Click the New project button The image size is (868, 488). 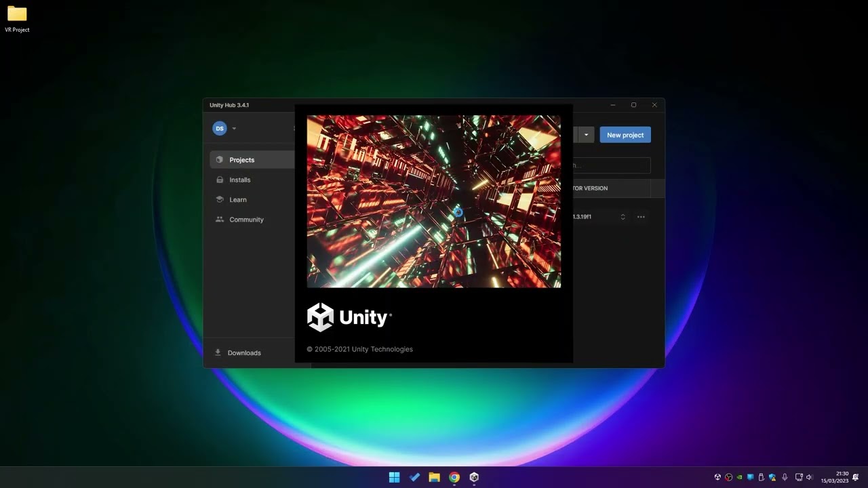[x=625, y=135]
